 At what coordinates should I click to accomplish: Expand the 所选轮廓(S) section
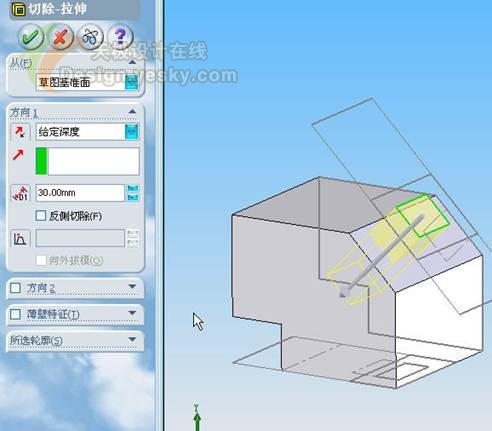(x=132, y=340)
